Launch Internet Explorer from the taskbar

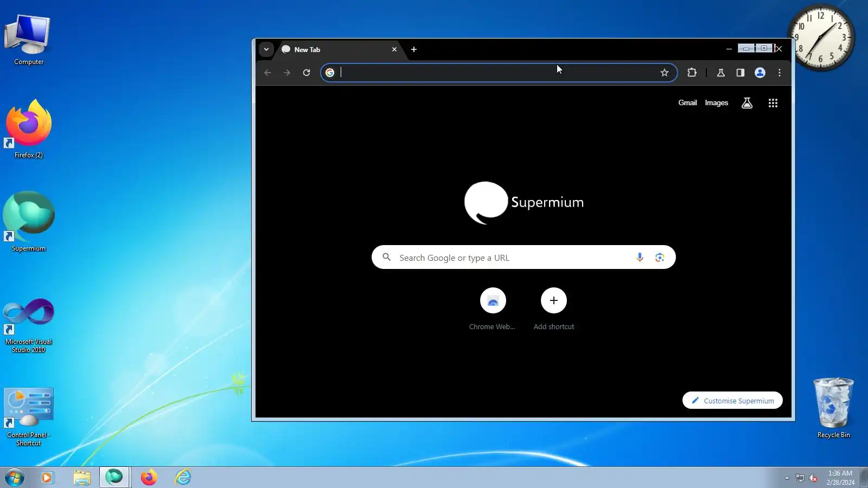(x=183, y=478)
